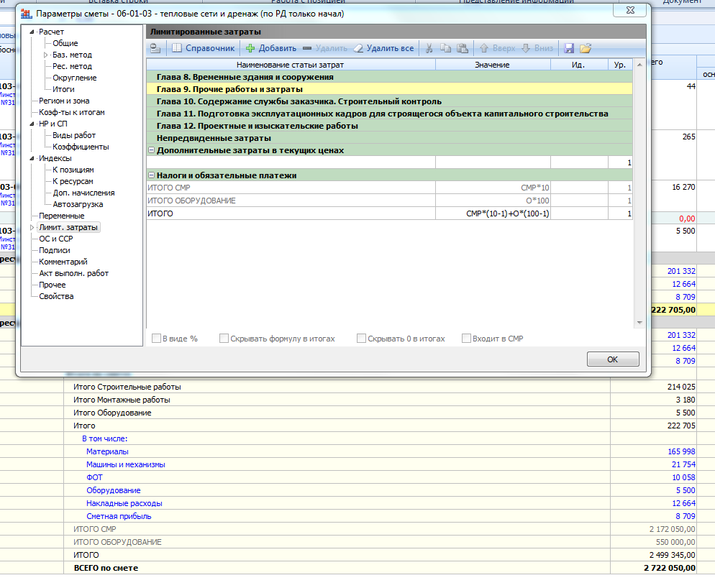Enable the 'В виде %' checkbox
715x588 pixels.
pos(157,339)
